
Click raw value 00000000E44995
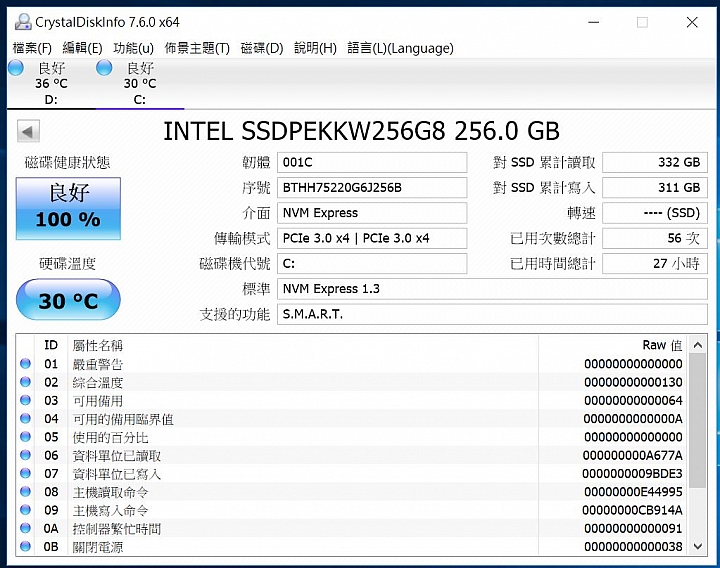click(x=633, y=492)
